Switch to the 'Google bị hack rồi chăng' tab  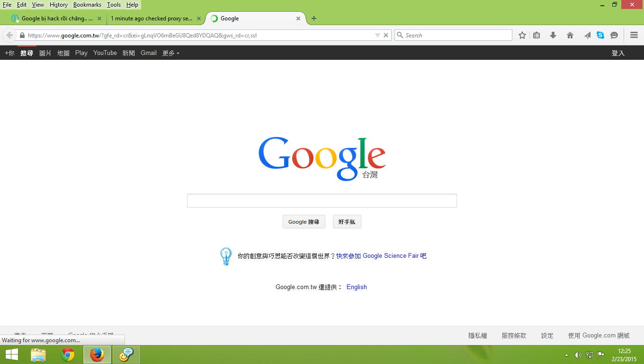57,18
